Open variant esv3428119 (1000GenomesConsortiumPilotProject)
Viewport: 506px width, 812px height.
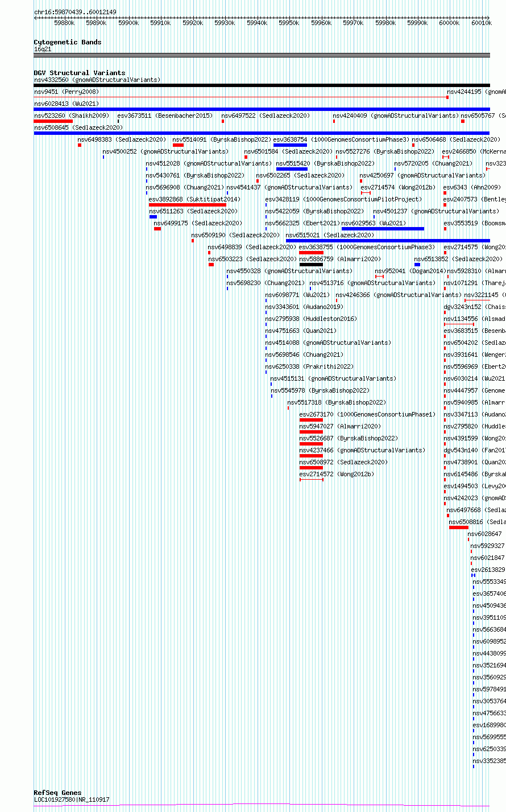(343, 199)
